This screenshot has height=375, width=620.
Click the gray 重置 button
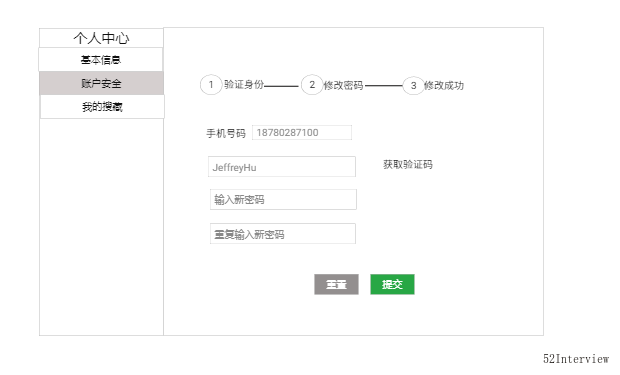[x=336, y=284]
